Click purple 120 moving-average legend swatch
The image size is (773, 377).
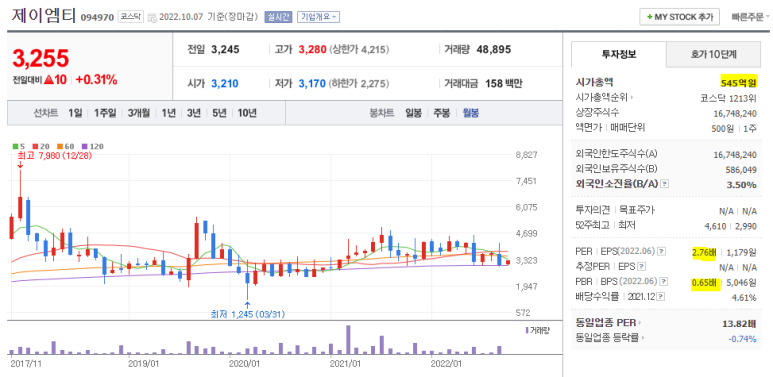[84, 146]
